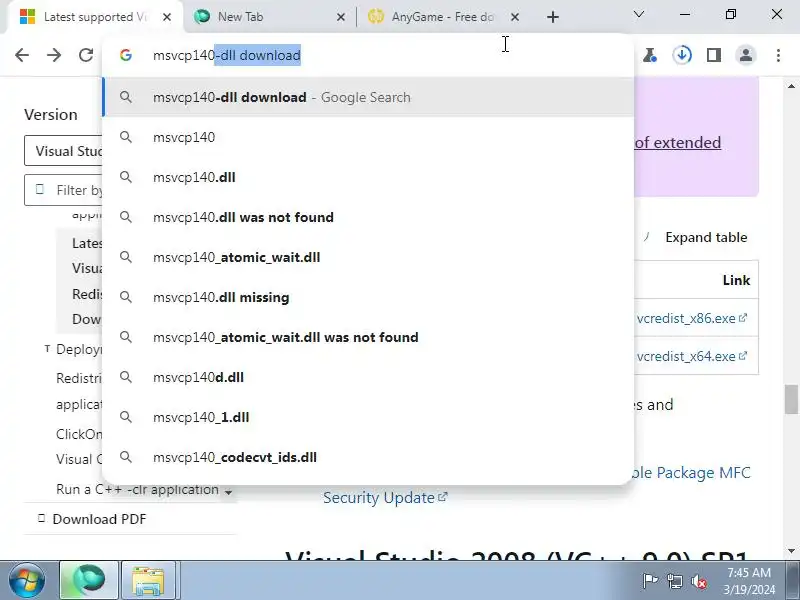Open 'Run a C++ -clr application' item
The image size is (800, 600).
click(x=138, y=489)
